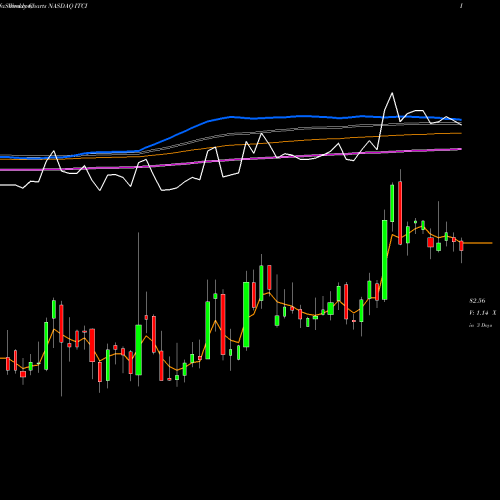Click the "in 3 Days" label
Image resolution: width=500 pixels, height=500 pixels.
tap(480, 325)
